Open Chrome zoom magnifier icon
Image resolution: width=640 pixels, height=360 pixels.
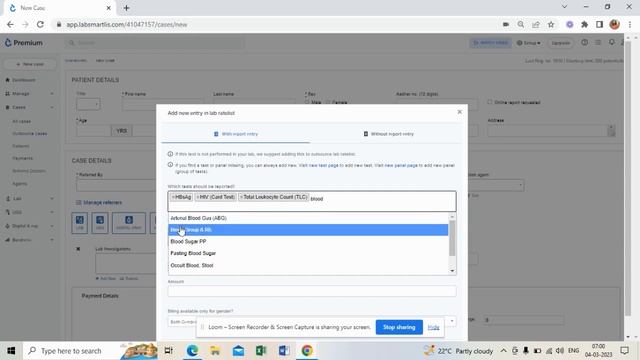pyautogui.click(x=521, y=24)
